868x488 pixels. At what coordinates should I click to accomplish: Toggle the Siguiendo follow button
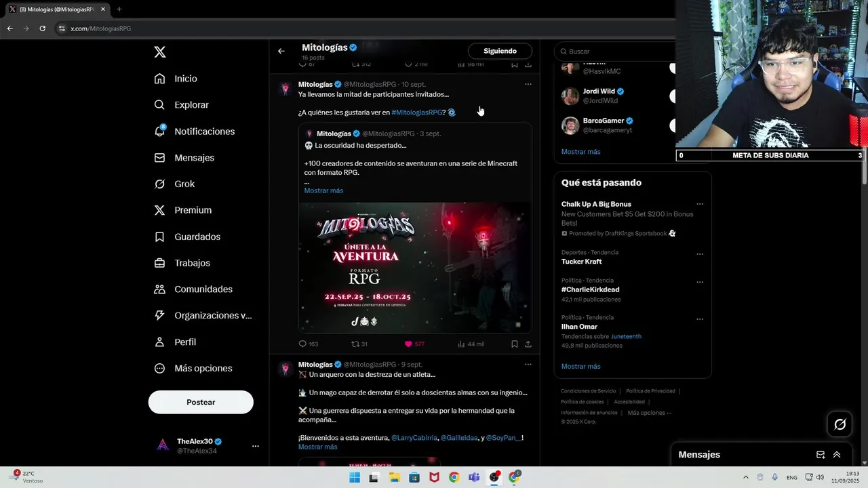click(500, 51)
